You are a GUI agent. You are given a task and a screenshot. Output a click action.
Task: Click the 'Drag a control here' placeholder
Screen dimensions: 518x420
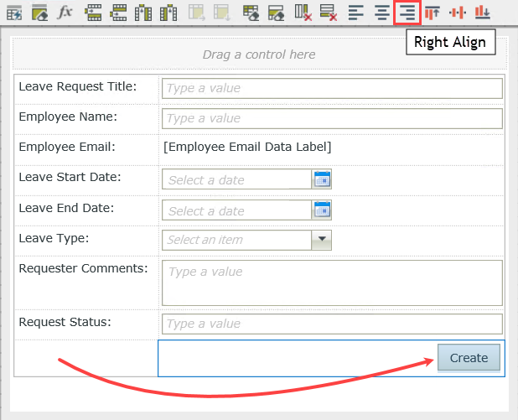[259, 54]
